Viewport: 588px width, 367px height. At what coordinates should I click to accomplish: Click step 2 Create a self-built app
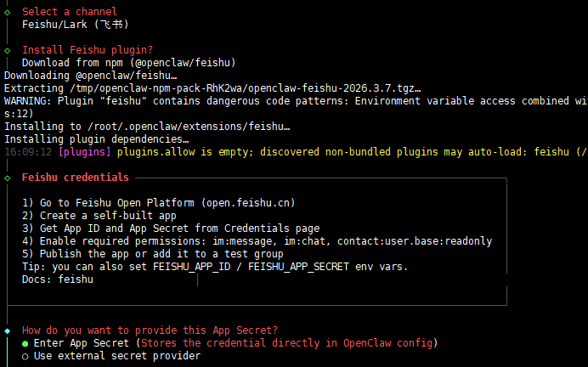pos(99,216)
